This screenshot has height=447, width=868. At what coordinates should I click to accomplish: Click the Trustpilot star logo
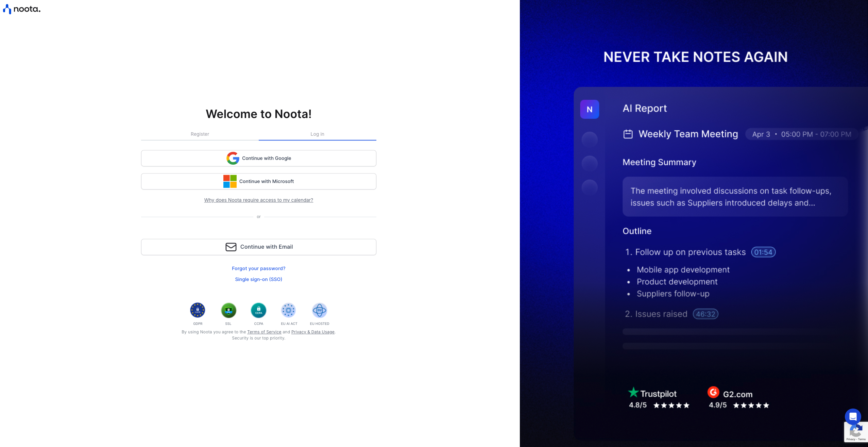click(x=633, y=393)
